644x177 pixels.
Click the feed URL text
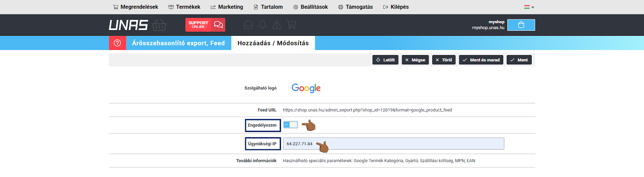[367, 110]
